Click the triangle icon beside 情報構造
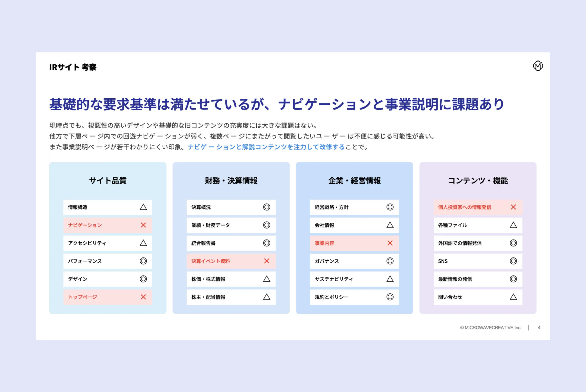 point(143,207)
